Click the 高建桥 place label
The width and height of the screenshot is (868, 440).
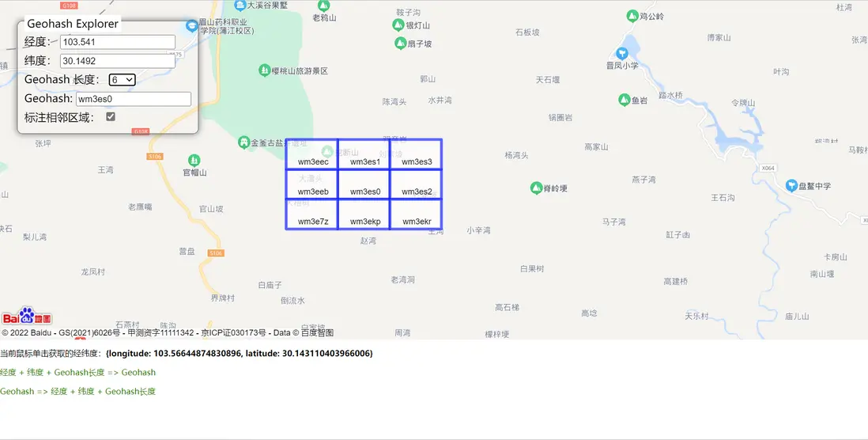pyautogui.click(x=675, y=281)
